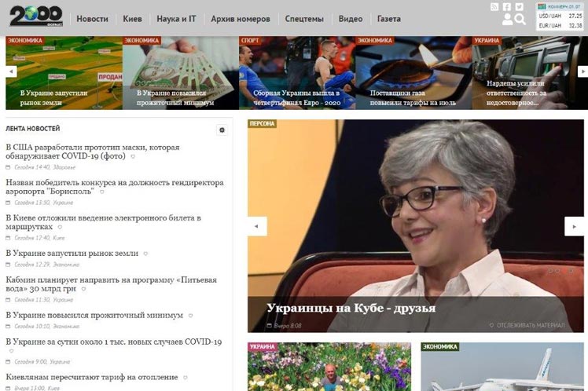This screenshot has height=391, width=588.
Task: Click the RSS feed icon
Action: click(x=494, y=7)
